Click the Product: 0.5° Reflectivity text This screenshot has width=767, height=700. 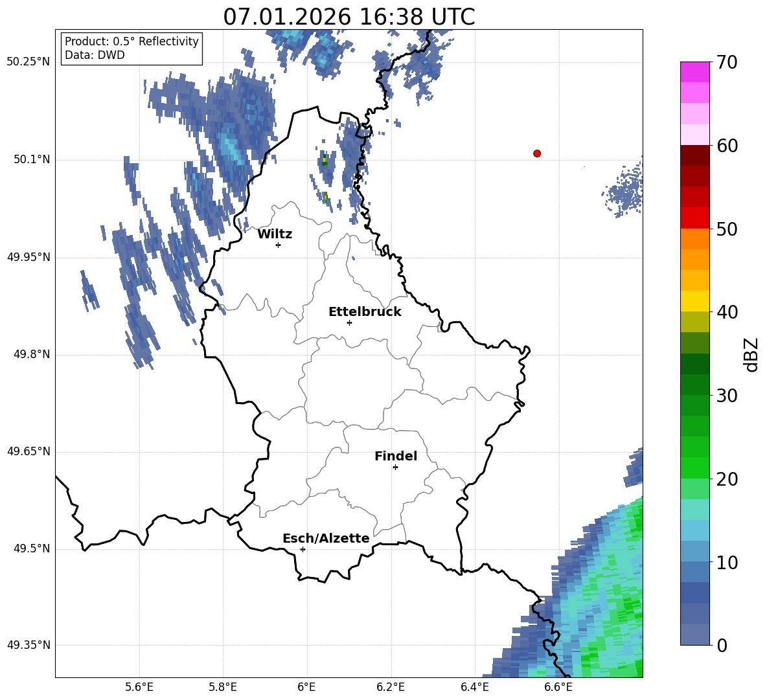pyautogui.click(x=132, y=41)
